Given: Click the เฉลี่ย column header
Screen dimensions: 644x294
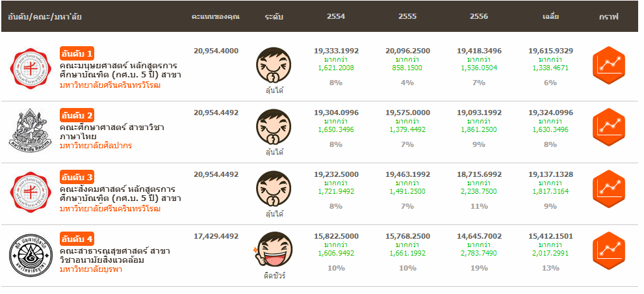Looking at the screenshot, I should pyautogui.click(x=550, y=16).
